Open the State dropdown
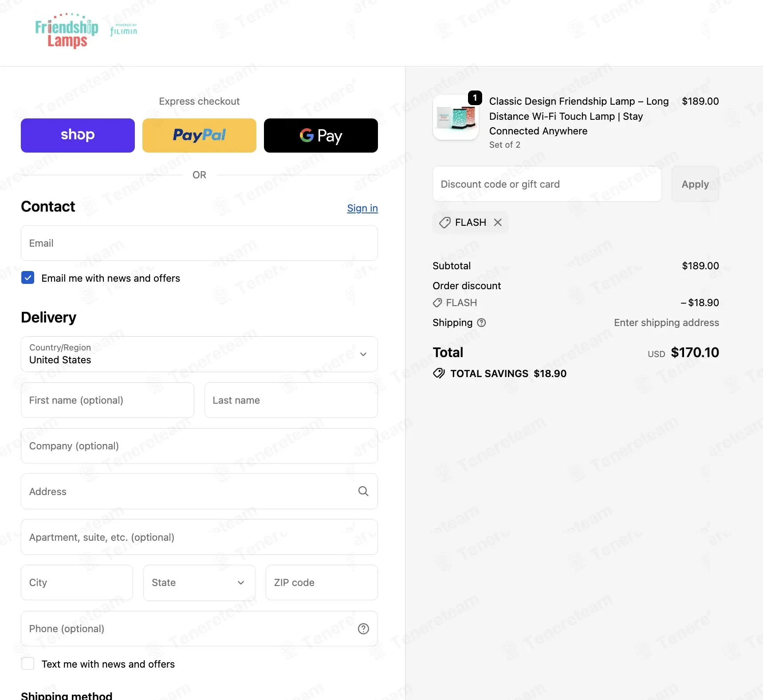 199,582
